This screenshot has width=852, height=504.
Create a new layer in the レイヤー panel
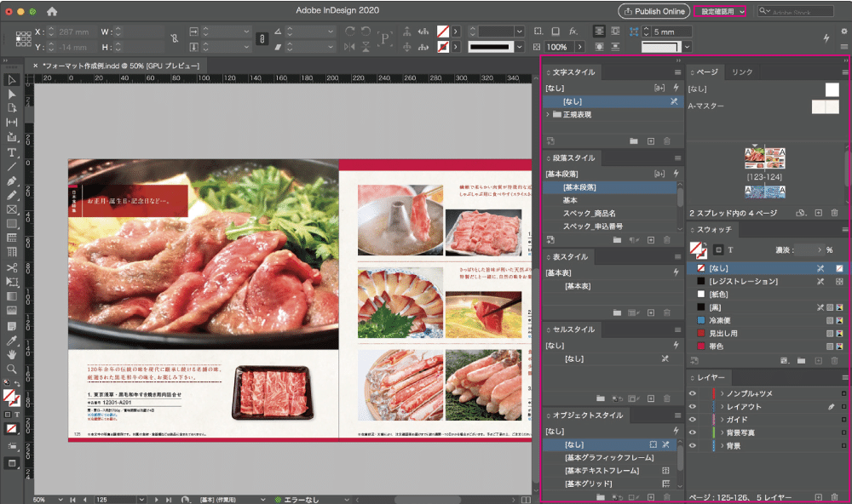pyautogui.click(x=820, y=496)
